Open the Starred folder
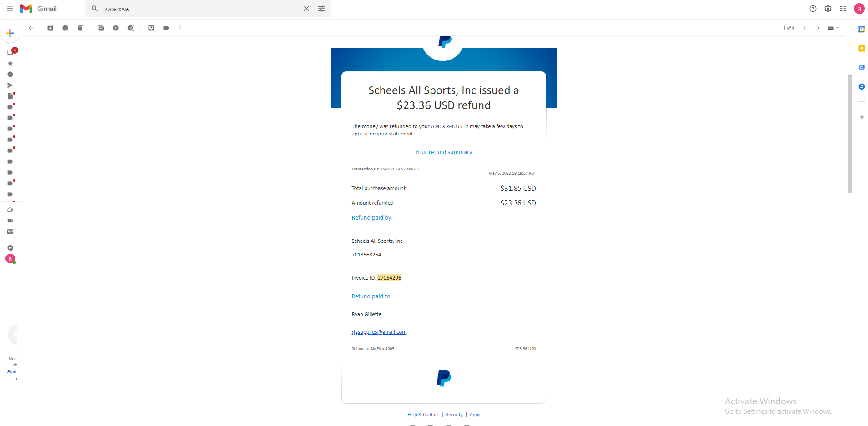The width and height of the screenshot is (868, 426). coord(10,64)
